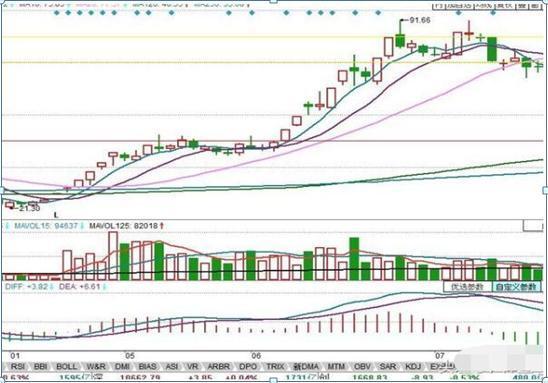
Task: Open the MTM indicator tab
Action: pyautogui.click(x=336, y=366)
